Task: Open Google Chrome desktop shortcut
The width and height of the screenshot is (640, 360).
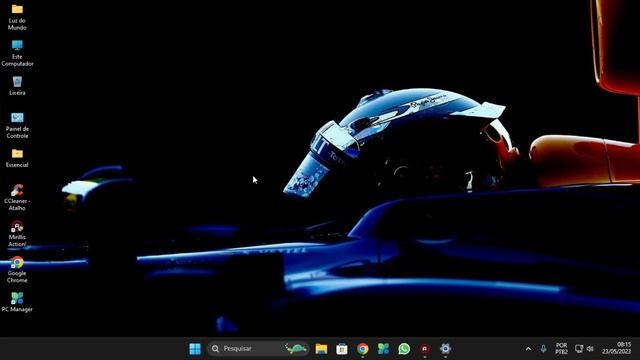Action: click(x=17, y=269)
